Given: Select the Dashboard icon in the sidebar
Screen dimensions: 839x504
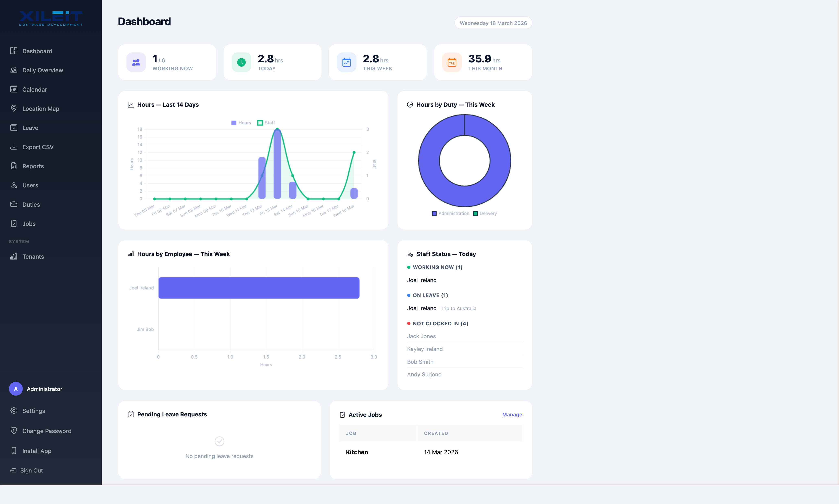Looking at the screenshot, I should coord(14,51).
